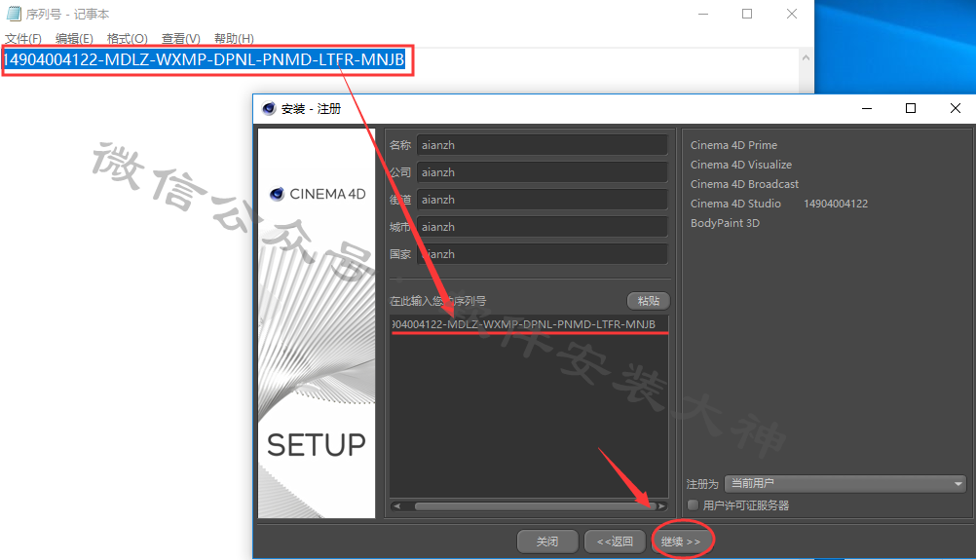Click serial 14904004122 beside Cinema 4D Studio
976x560 pixels.
click(x=836, y=204)
